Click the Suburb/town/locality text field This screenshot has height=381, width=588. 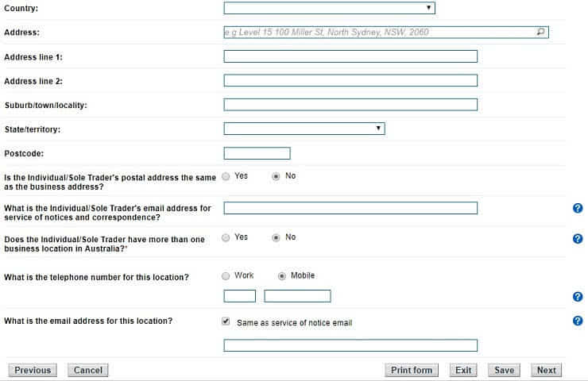350,105
